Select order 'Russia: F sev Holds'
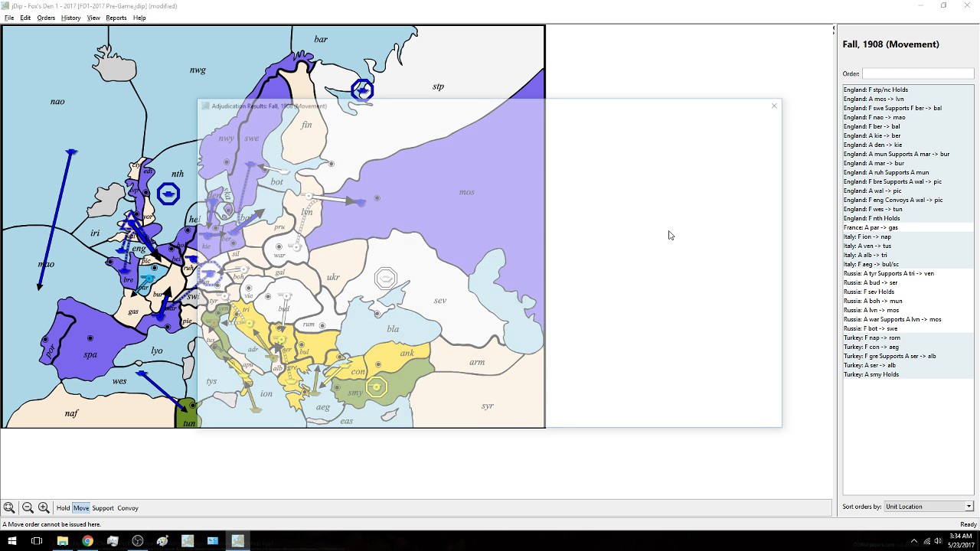980x551 pixels. pyautogui.click(x=908, y=292)
